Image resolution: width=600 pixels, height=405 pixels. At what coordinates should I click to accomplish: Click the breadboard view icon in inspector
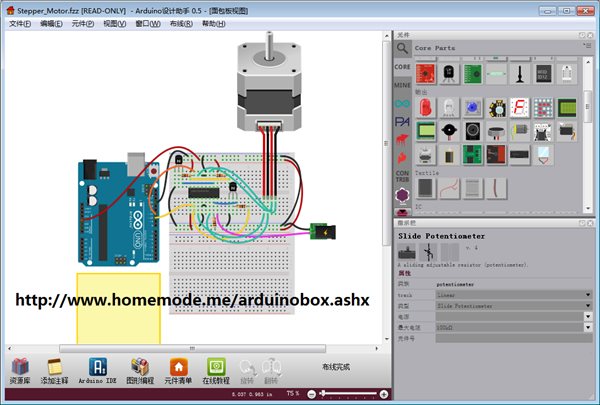[x=407, y=253]
